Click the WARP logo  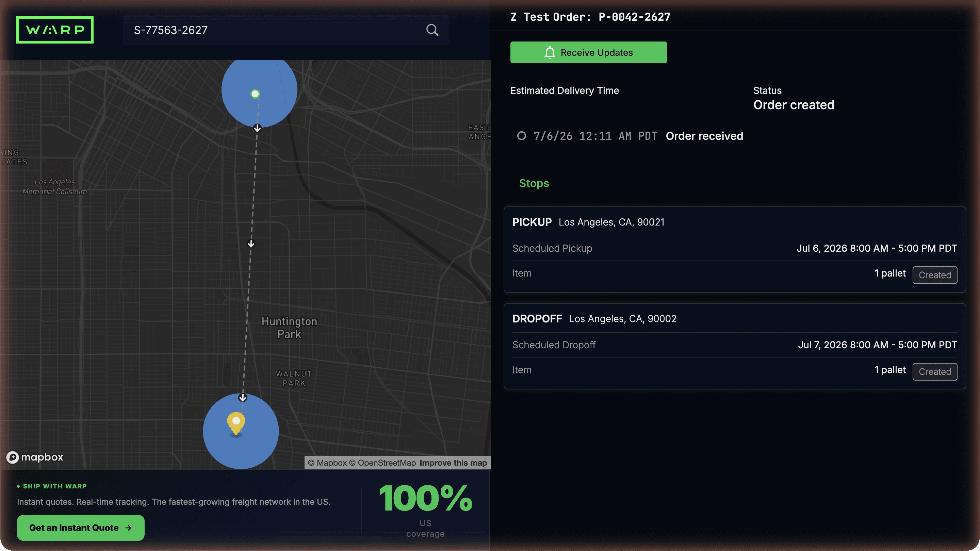(x=55, y=30)
